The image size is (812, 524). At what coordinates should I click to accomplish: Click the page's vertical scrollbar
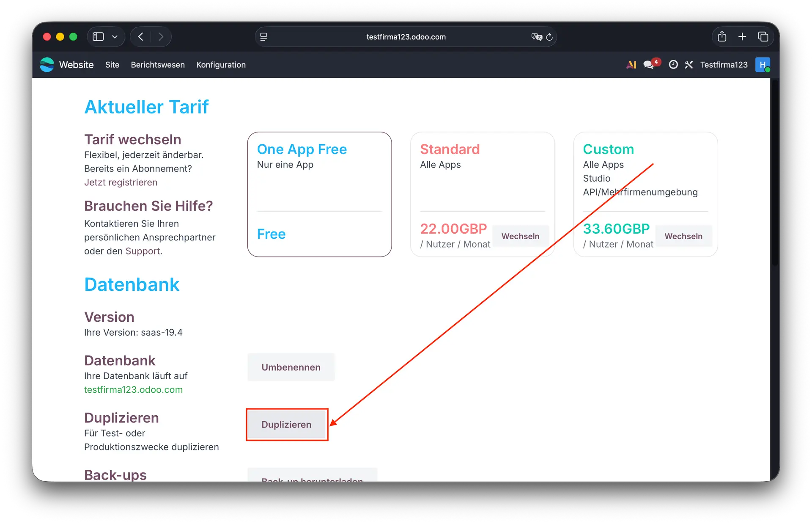[775, 174]
